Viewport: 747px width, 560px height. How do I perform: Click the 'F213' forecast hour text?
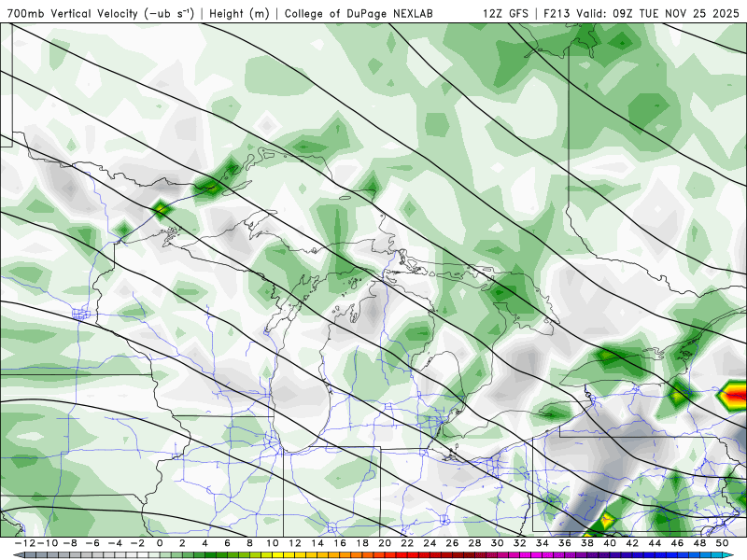tap(557, 13)
